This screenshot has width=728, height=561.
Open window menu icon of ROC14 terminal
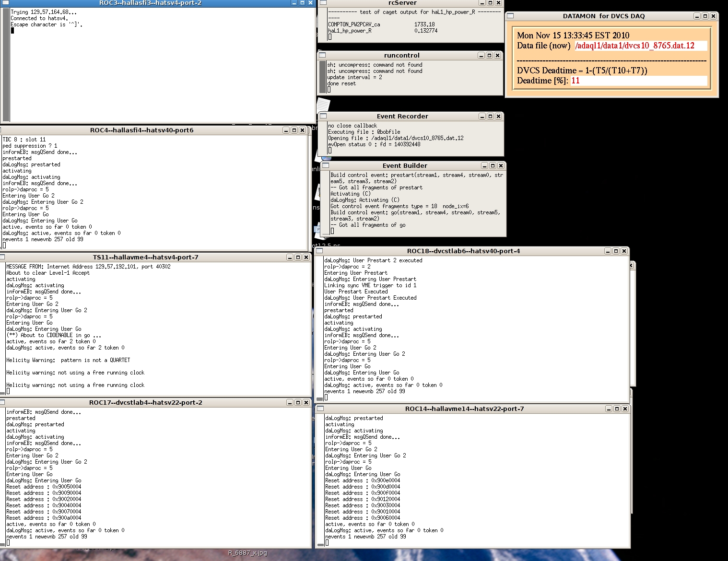(x=320, y=409)
